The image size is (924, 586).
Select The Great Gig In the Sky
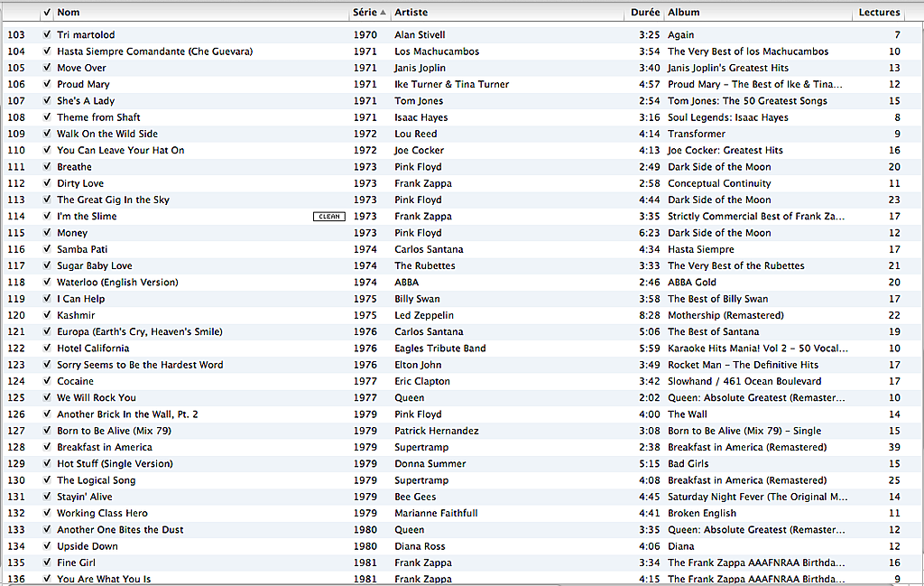pos(113,200)
